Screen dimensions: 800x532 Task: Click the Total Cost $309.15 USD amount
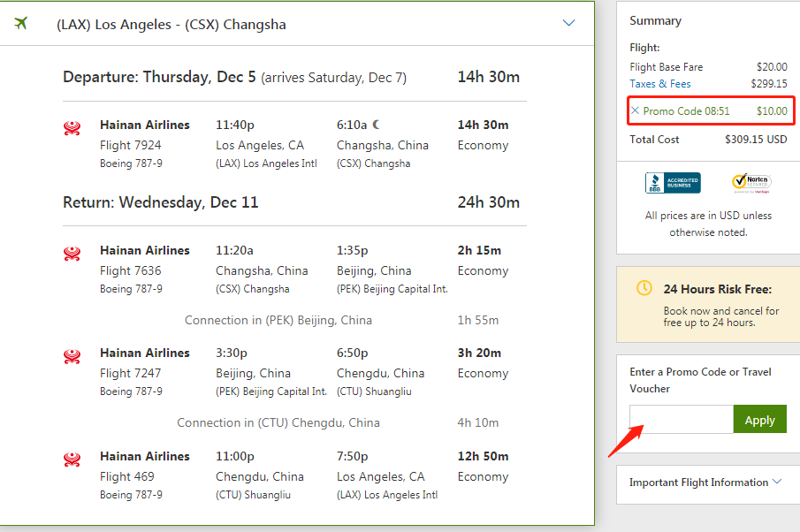[x=756, y=140]
